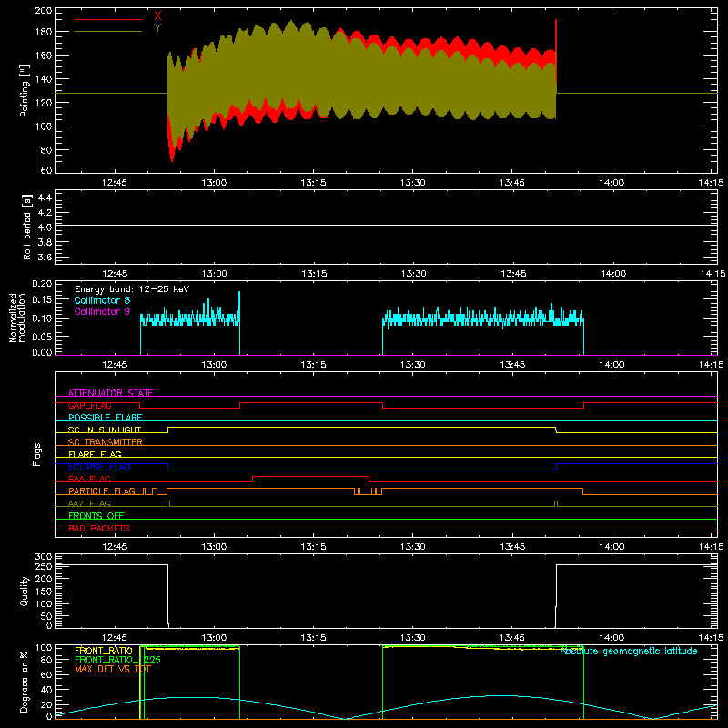Viewport: 728px width, 728px height.
Task: Click the Roll period axis title
Action: pyautogui.click(x=26, y=227)
